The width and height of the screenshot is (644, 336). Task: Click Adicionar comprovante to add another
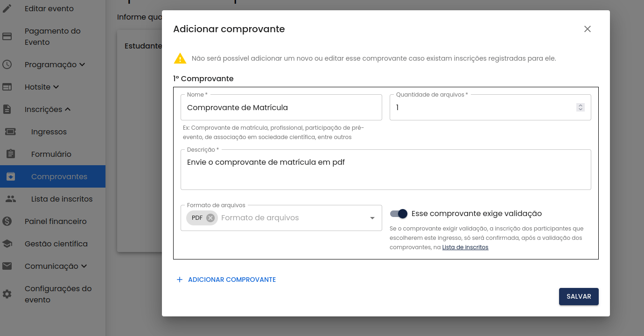click(226, 280)
